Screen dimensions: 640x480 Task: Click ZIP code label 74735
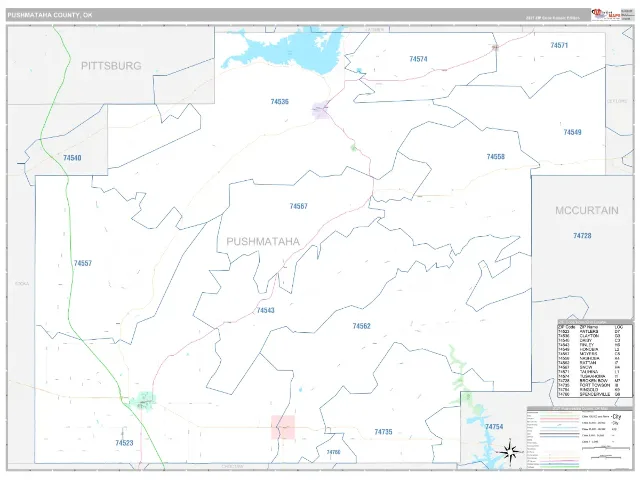(383, 431)
